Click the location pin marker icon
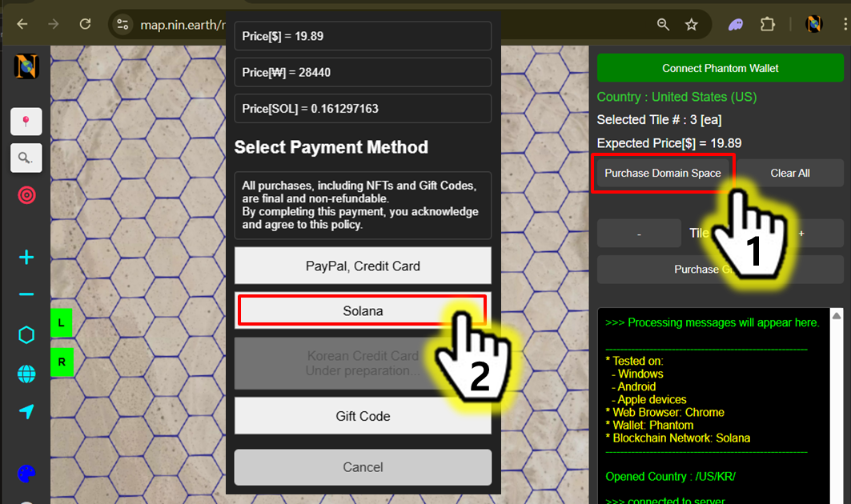The height and width of the screenshot is (504, 851). (26, 122)
